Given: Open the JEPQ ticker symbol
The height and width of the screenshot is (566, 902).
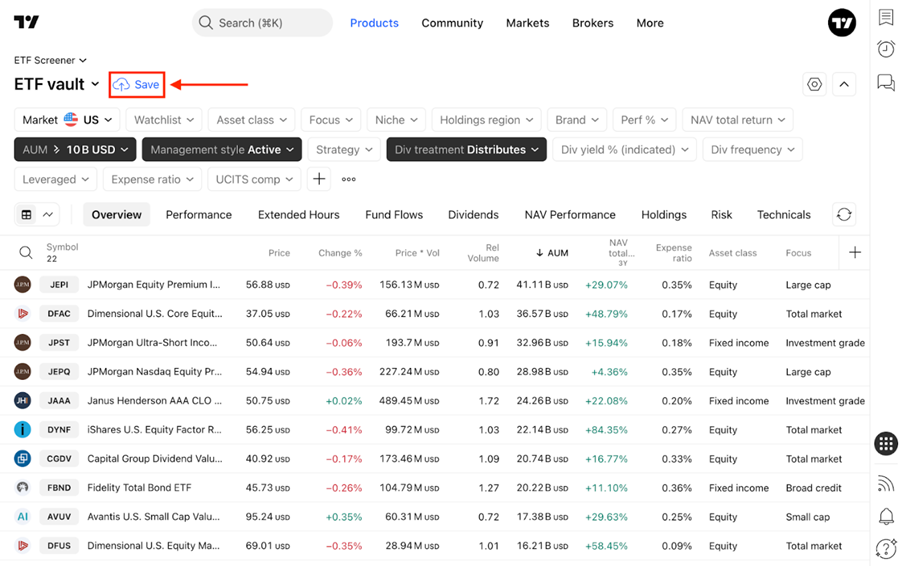Looking at the screenshot, I should click(59, 372).
